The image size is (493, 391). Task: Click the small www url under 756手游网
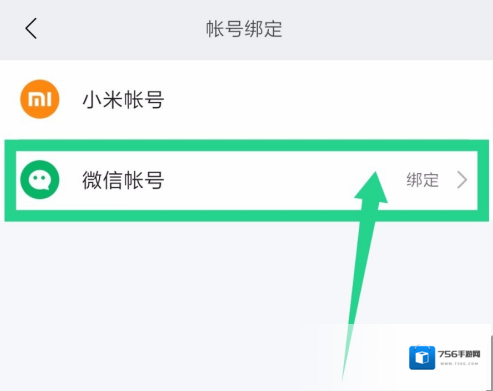pyautogui.click(x=459, y=363)
